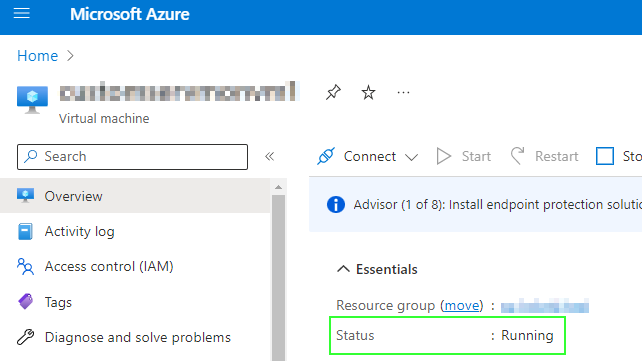Viewport: 642px width, 361px height.
Task: Collapse the left resource menu
Action: [269, 156]
